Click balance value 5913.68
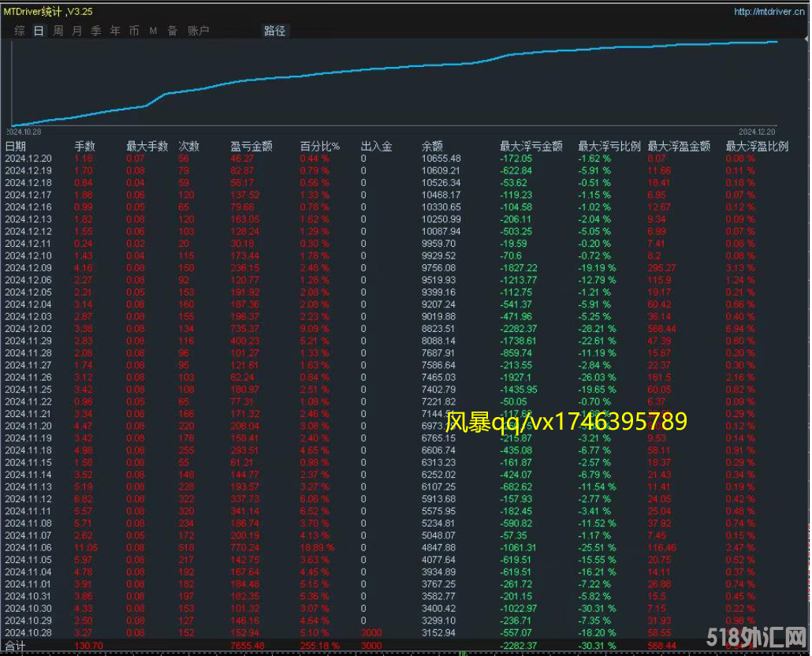This screenshot has width=812, height=656. [438, 499]
